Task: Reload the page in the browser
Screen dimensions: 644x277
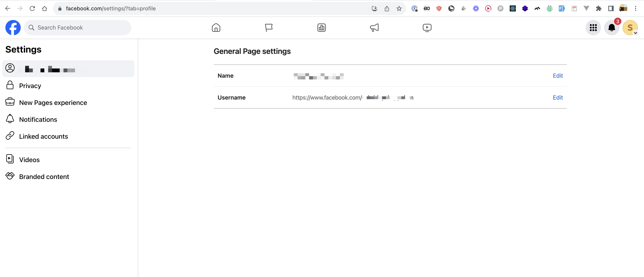Action: (x=32, y=8)
